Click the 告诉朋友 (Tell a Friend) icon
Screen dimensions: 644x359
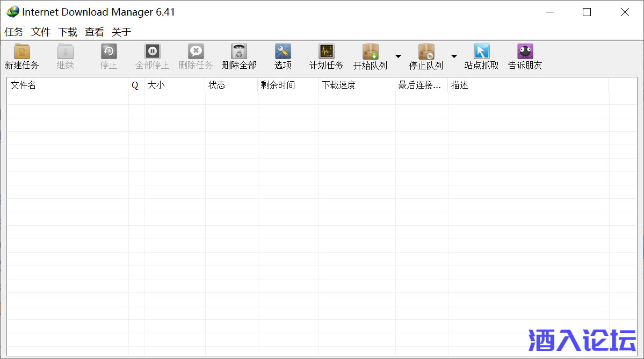point(525,52)
